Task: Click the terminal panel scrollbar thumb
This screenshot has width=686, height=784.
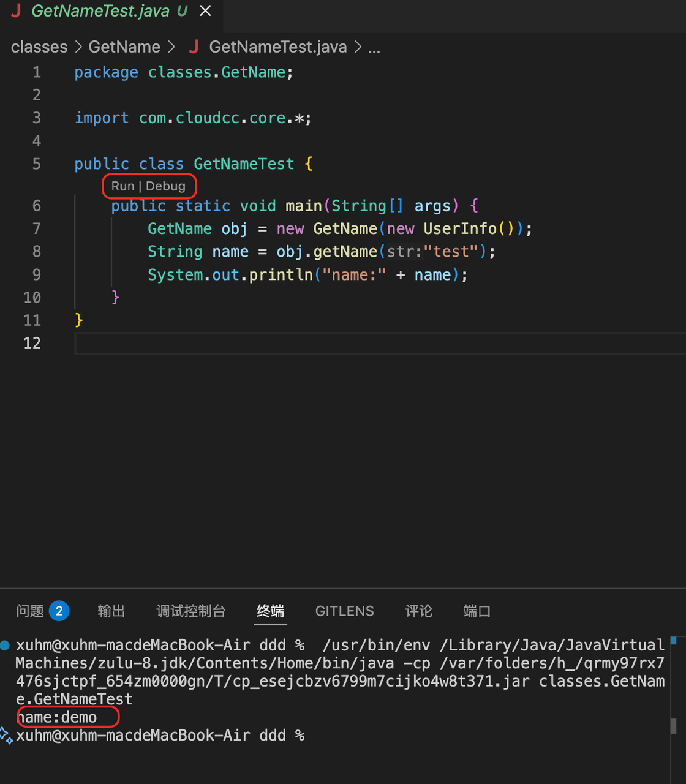Action: pos(673,726)
